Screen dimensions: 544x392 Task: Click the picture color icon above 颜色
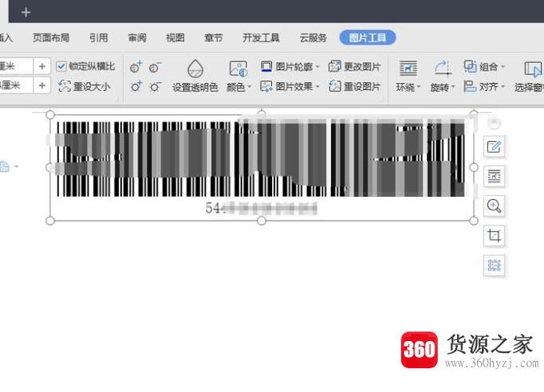[238, 69]
